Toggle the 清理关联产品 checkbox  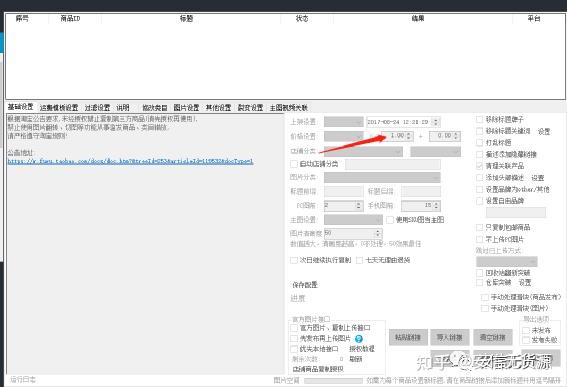[479, 166]
